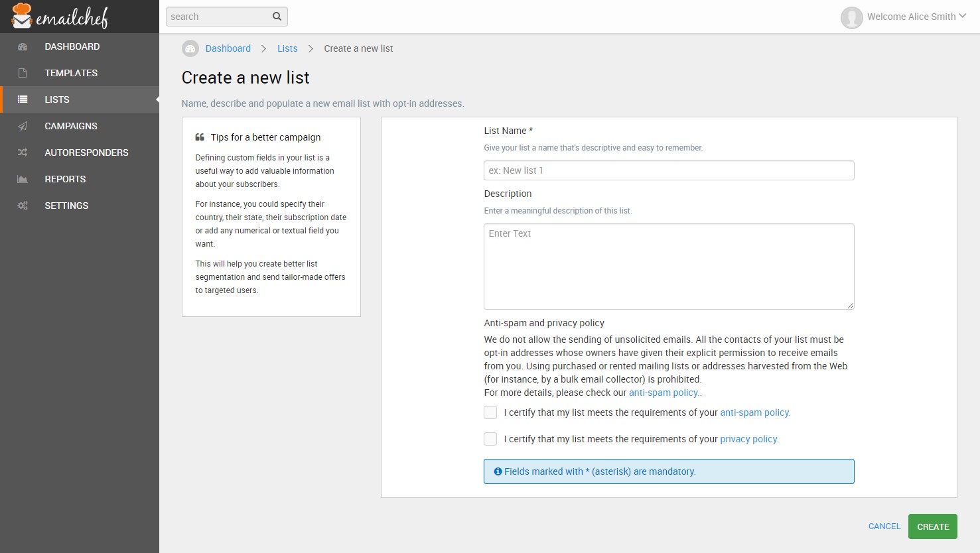The height and width of the screenshot is (553, 980).
Task: Click the user avatar icon
Action: 851,17
